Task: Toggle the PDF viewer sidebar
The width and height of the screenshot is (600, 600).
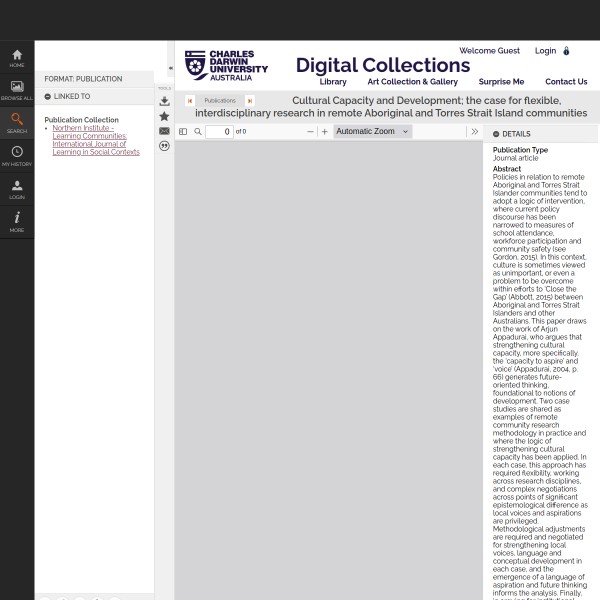Action: [x=183, y=132]
